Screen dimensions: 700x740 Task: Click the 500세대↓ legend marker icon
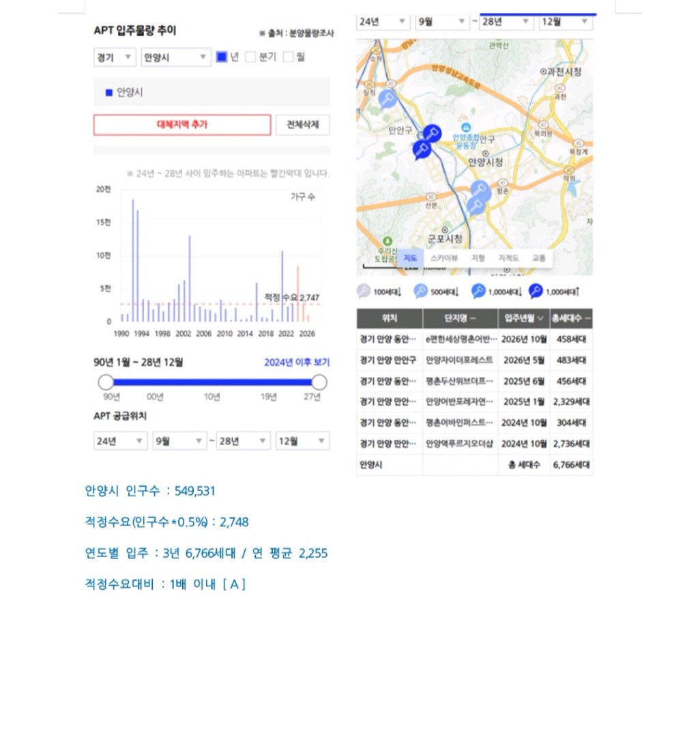(x=420, y=291)
